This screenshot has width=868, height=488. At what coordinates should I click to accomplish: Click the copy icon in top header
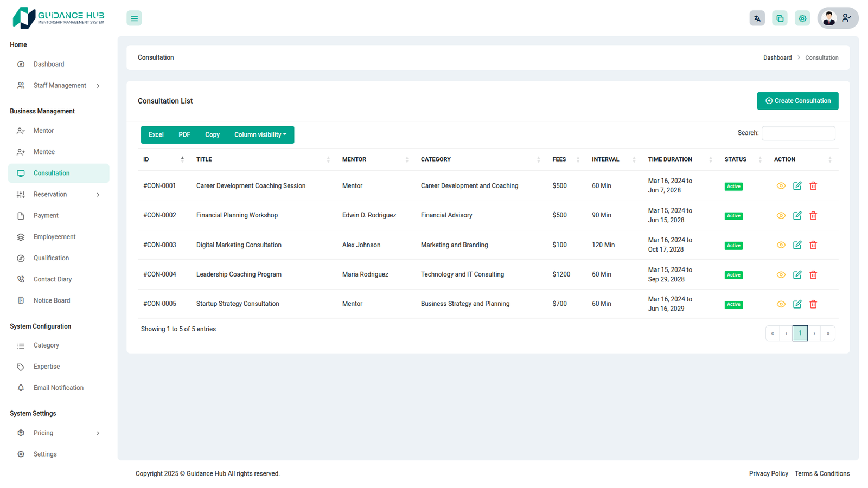click(x=780, y=18)
